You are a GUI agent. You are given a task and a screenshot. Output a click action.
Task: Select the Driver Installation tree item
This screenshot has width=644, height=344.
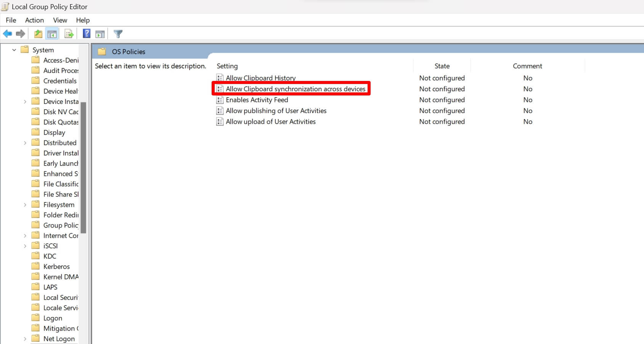point(61,153)
